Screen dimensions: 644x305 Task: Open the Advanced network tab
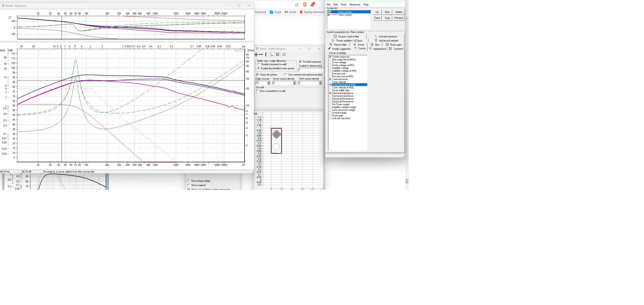(x=386, y=41)
